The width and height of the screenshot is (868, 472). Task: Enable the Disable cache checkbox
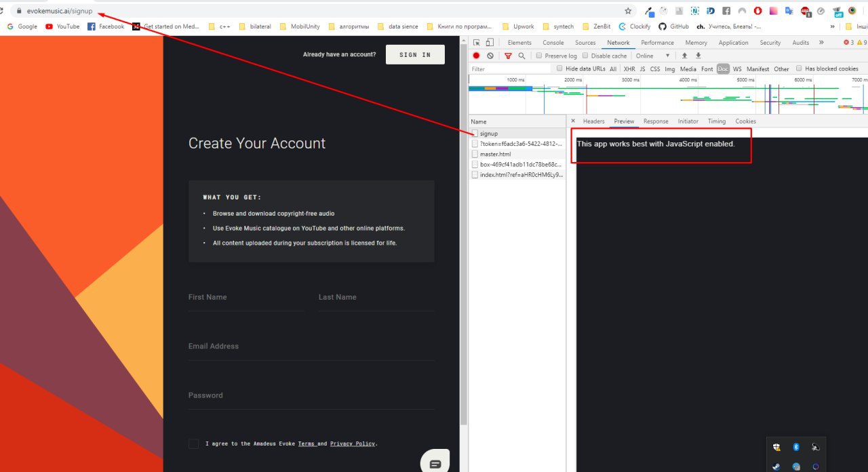pos(585,56)
